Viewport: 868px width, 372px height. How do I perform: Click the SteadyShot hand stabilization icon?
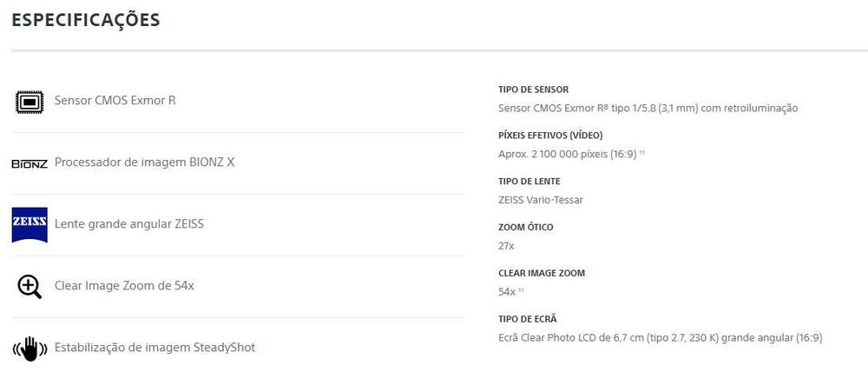pyautogui.click(x=30, y=349)
